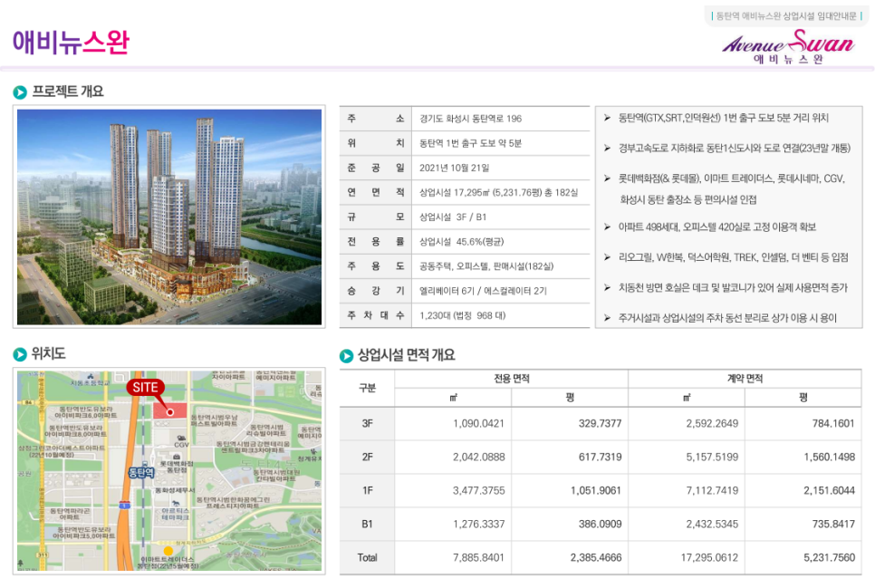The height and width of the screenshot is (588, 875).
Task: Click the red SITE marker on the map
Action: 145,388
